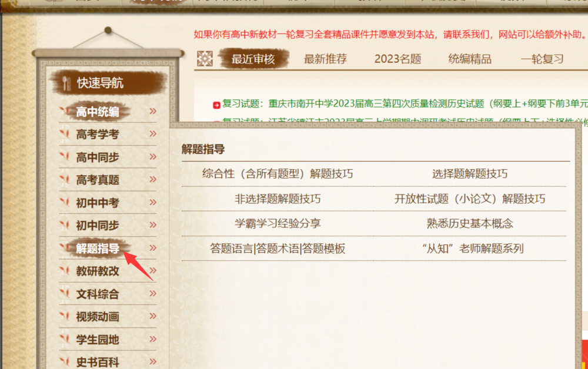Image resolution: width=588 pixels, height=369 pixels.
Task: Expand the 教研教改 double chevron
Action: click(153, 270)
